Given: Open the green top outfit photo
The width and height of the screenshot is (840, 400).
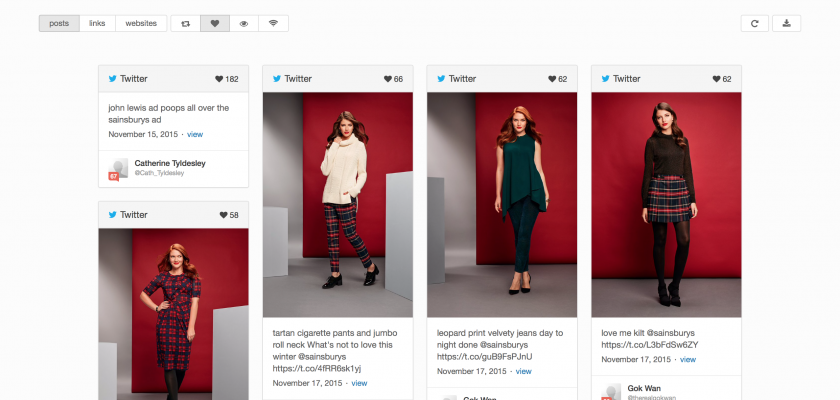Looking at the screenshot, I should click(x=502, y=204).
